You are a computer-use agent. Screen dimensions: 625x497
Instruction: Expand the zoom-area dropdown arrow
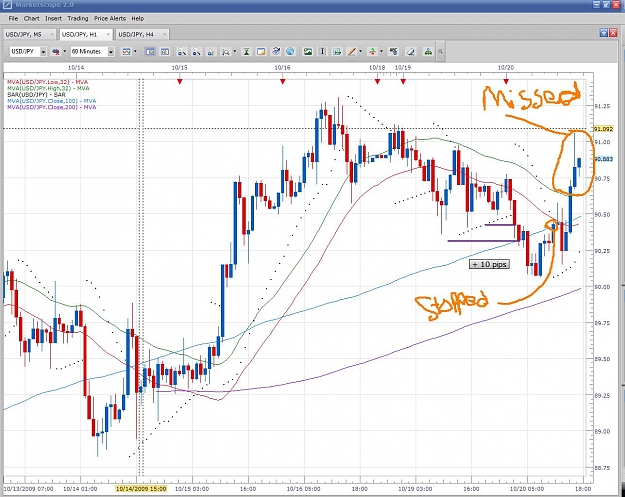coord(234,52)
